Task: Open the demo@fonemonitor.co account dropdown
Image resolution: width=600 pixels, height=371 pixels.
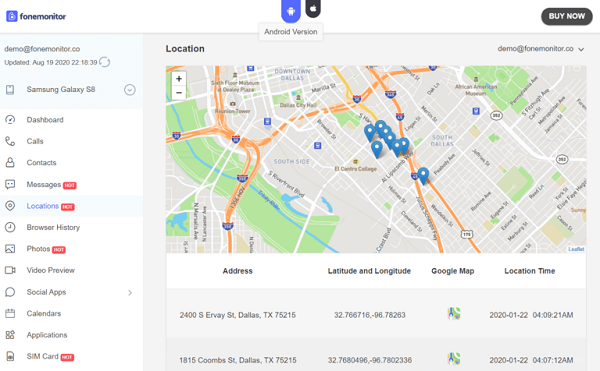Action: 541,49
